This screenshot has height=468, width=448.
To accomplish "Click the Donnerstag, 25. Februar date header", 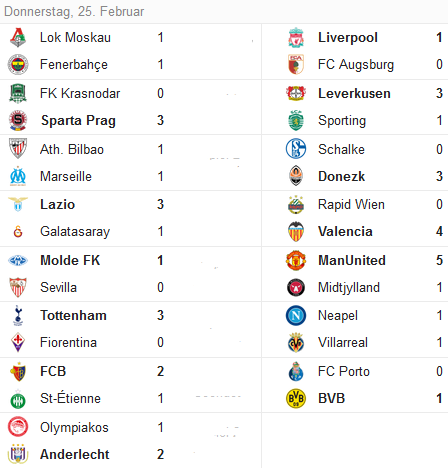I will tap(74, 11).
